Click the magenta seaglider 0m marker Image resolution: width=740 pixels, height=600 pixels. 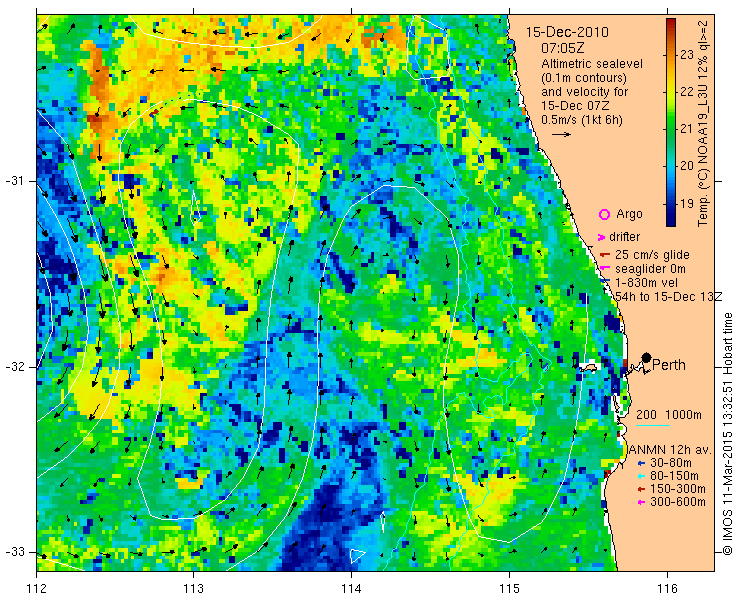point(604,268)
